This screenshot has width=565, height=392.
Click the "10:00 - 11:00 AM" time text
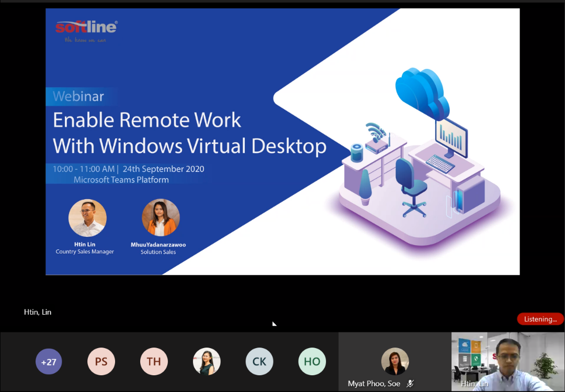pyautogui.click(x=84, y=169)
